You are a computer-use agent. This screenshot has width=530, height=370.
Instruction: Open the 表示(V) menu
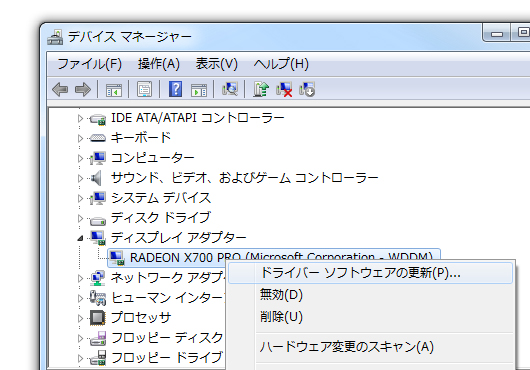217,64
